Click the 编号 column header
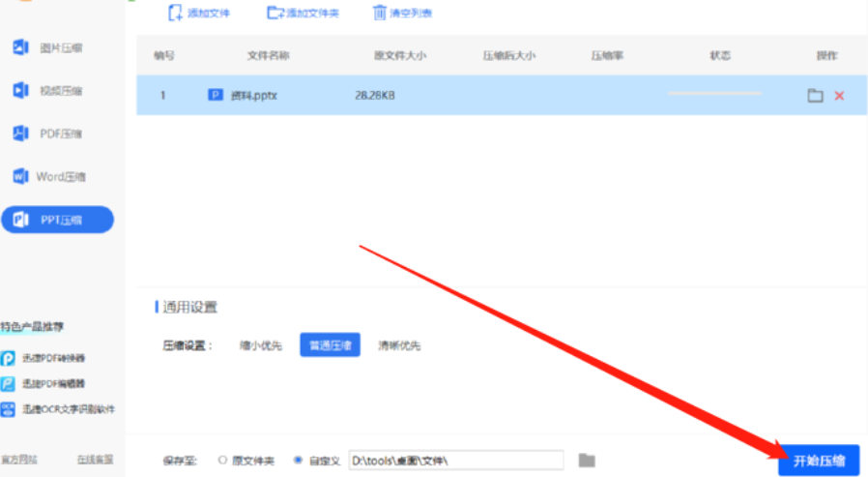 point(164,55)
